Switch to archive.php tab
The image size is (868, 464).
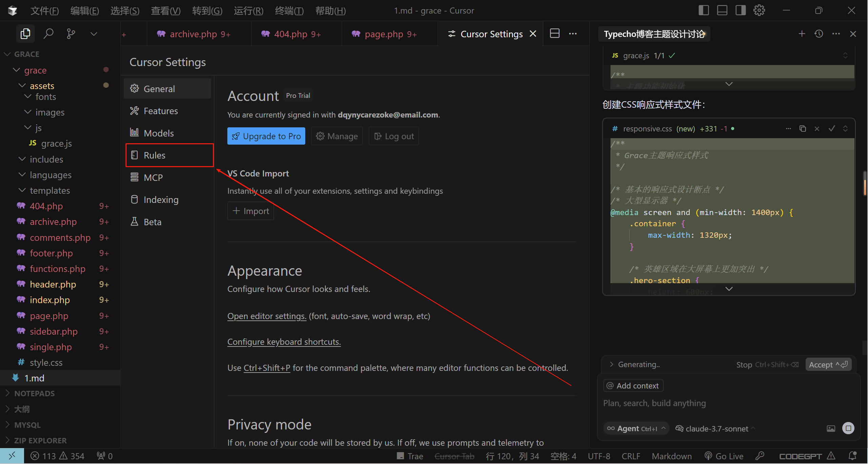point(200,34)
